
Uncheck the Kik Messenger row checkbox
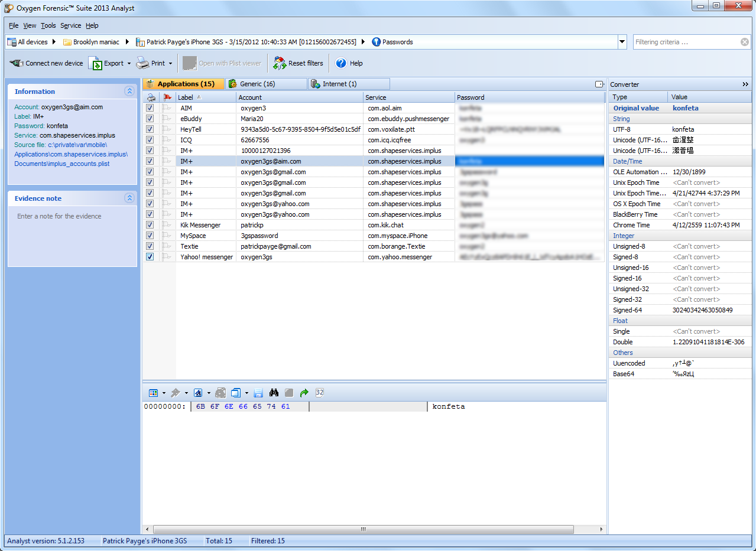click(150, 225)
